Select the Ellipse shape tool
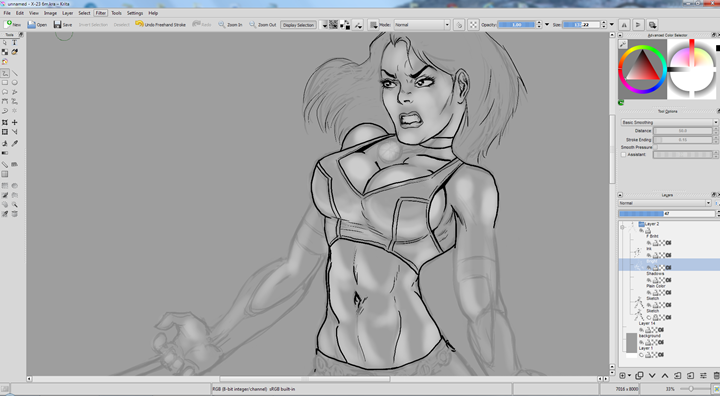 15,83
